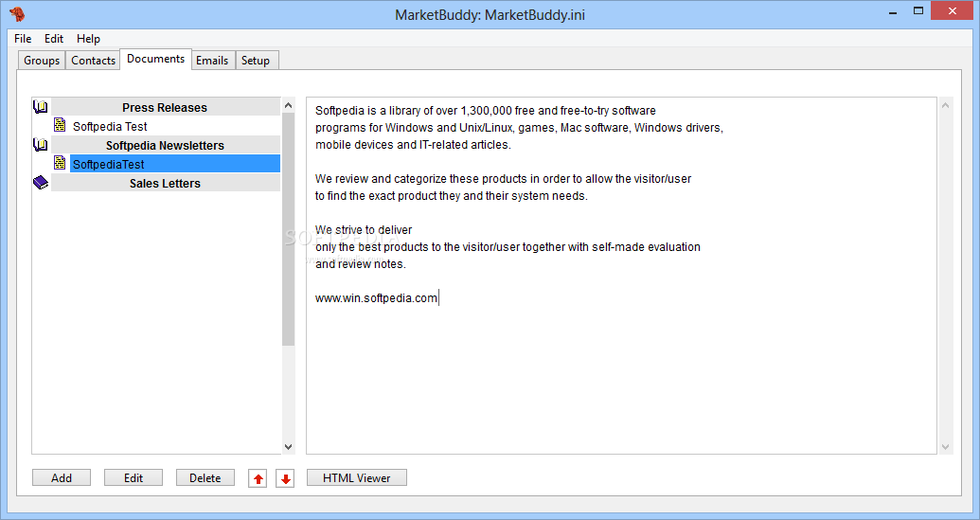Click the line starting 'Softpedia is a library'
980x520 pixels.
click(x=486, y=111)
